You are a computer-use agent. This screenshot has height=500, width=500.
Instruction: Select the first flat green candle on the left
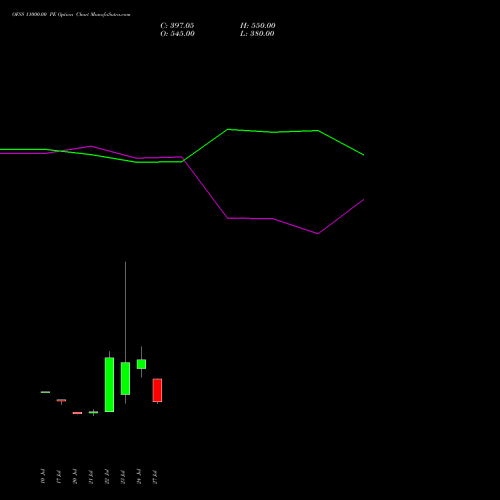(x=45, y=392)
